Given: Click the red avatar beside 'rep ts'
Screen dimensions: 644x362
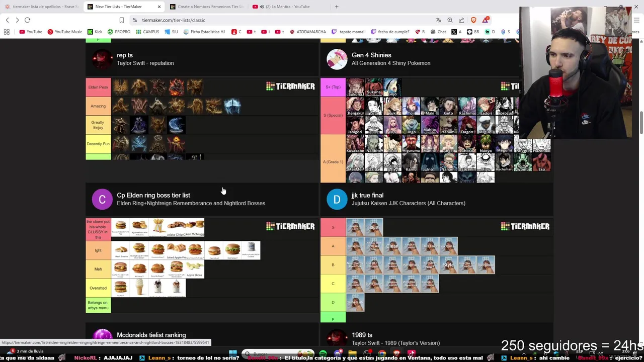Looking at the screenshot, I should 102,59.
